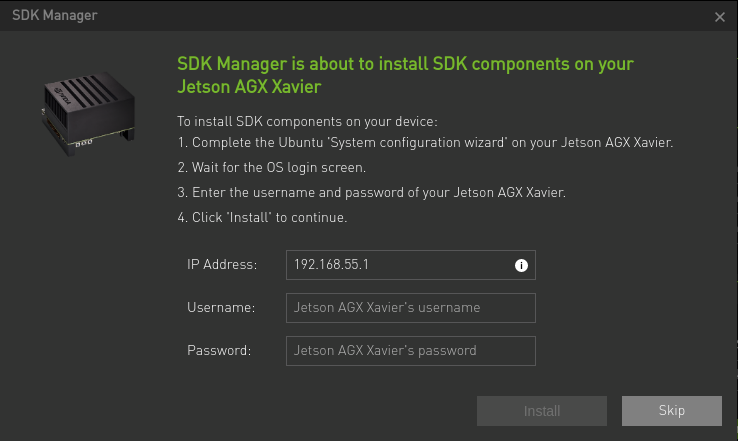Click the 'IP Address:' label
Viewport: 738px width, 441px height.
(222, 265)
